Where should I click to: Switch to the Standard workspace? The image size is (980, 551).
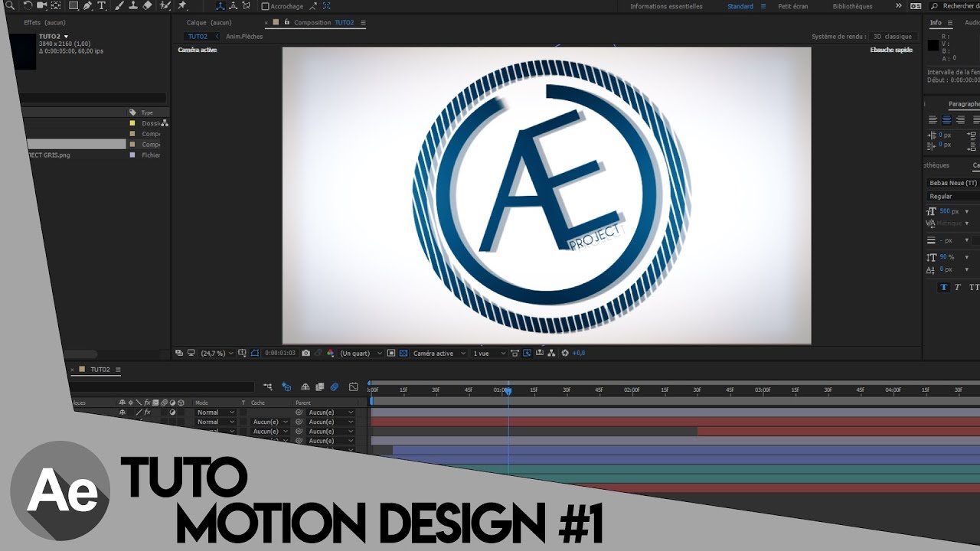click(x=740, y=6)
